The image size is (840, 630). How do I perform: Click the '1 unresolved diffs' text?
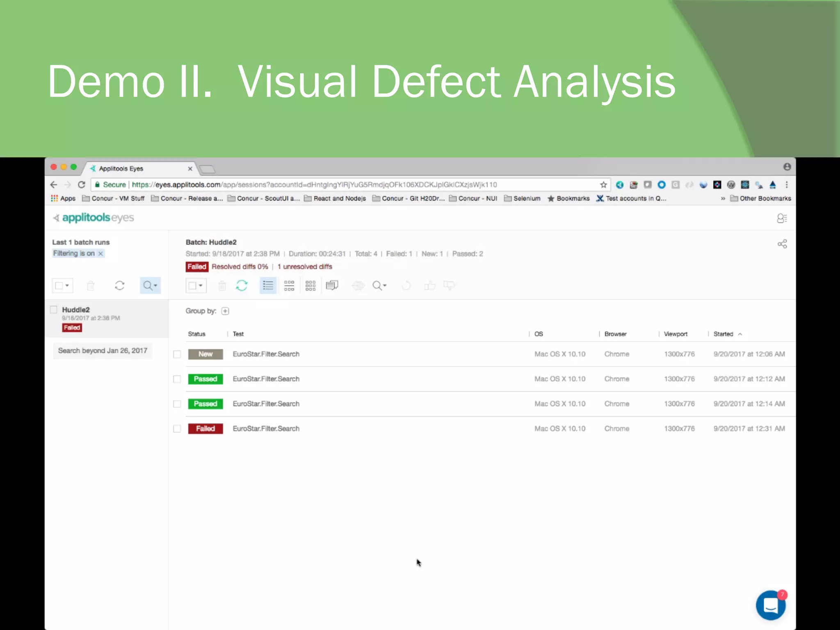[x=305, y=267]
